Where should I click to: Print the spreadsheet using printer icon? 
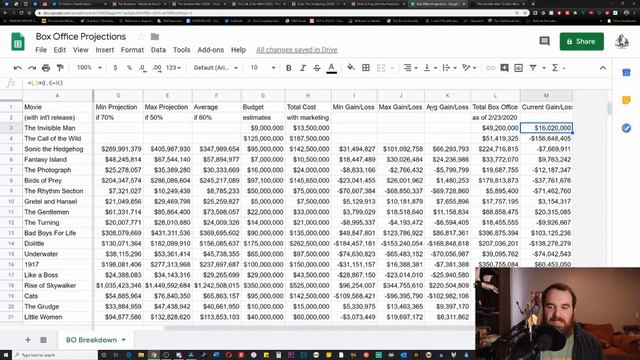46,68
